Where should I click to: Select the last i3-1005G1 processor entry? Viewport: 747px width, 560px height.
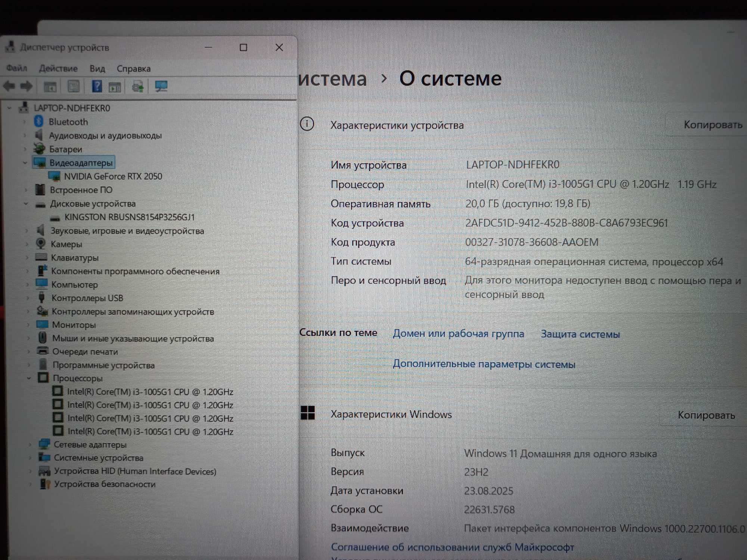[x=151, y=431]
